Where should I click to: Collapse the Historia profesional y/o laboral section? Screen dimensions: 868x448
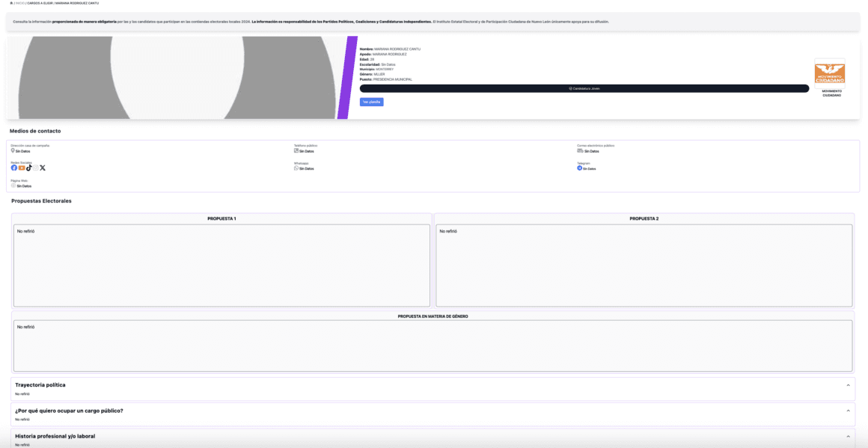click(848, 436)
